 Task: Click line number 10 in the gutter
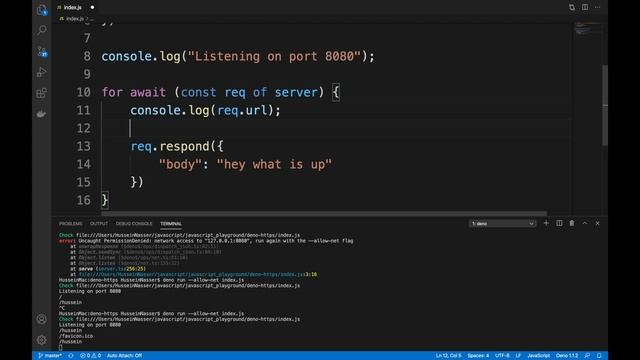(84, 92)
